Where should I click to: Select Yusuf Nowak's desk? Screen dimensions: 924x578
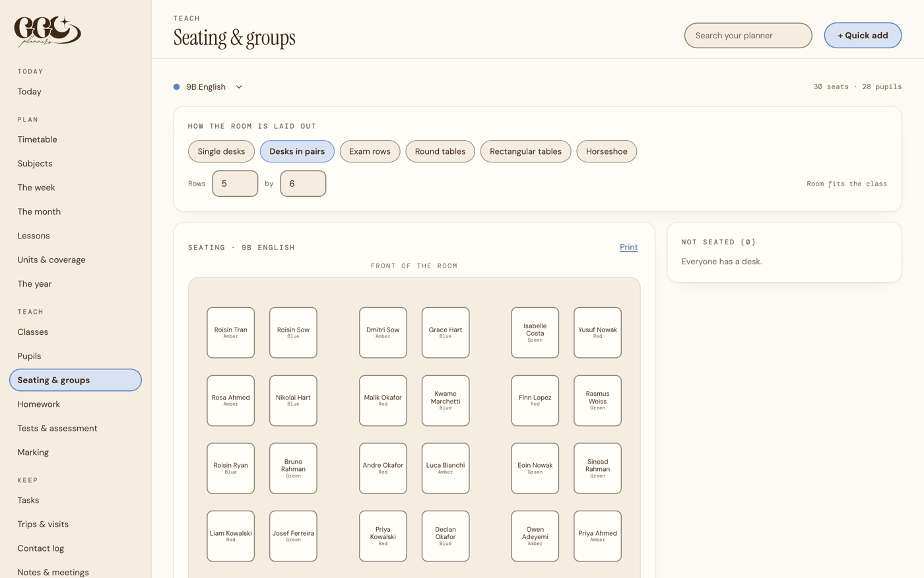(x=597, y=333)
